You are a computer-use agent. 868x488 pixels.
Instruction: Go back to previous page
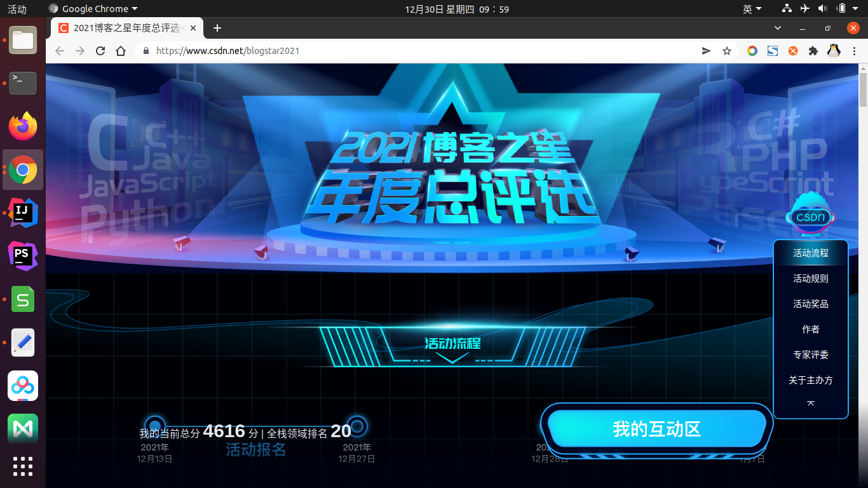pos(60,51)
